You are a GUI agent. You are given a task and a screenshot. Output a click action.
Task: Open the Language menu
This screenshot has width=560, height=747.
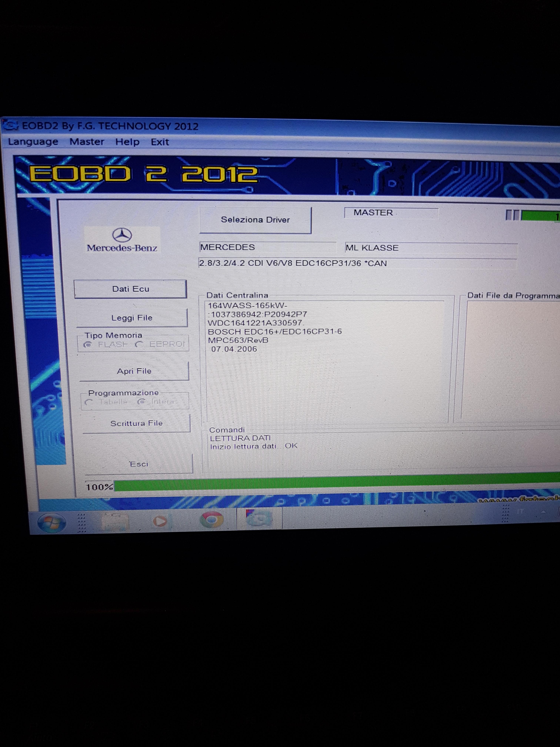pos(33,142)
